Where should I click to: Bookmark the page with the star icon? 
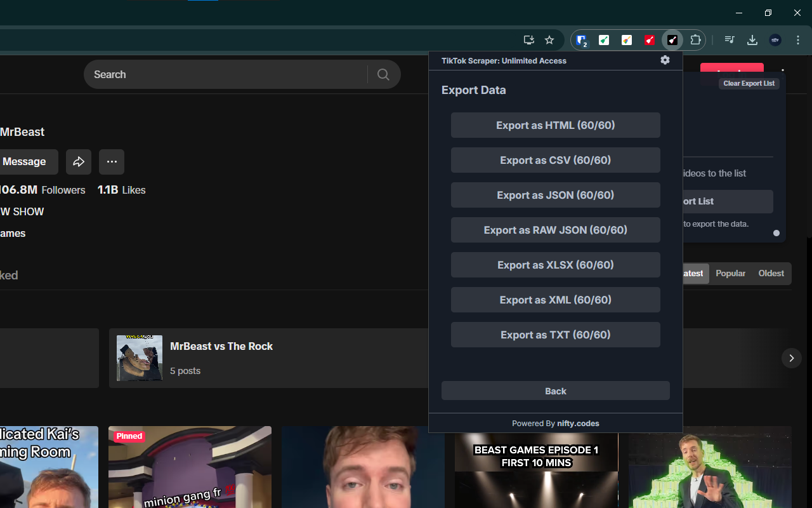(549, 40)
